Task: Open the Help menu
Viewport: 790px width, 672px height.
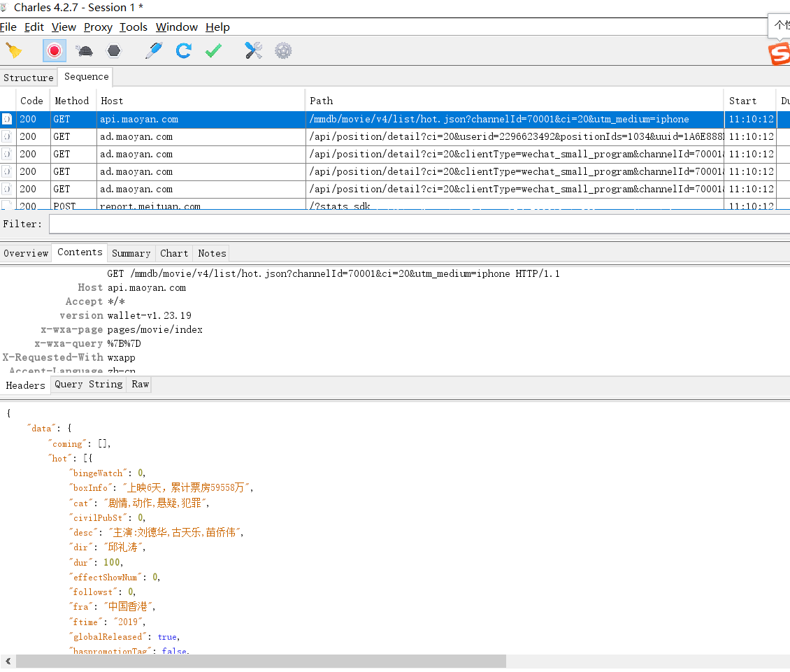Action: (x=217, y=27)
